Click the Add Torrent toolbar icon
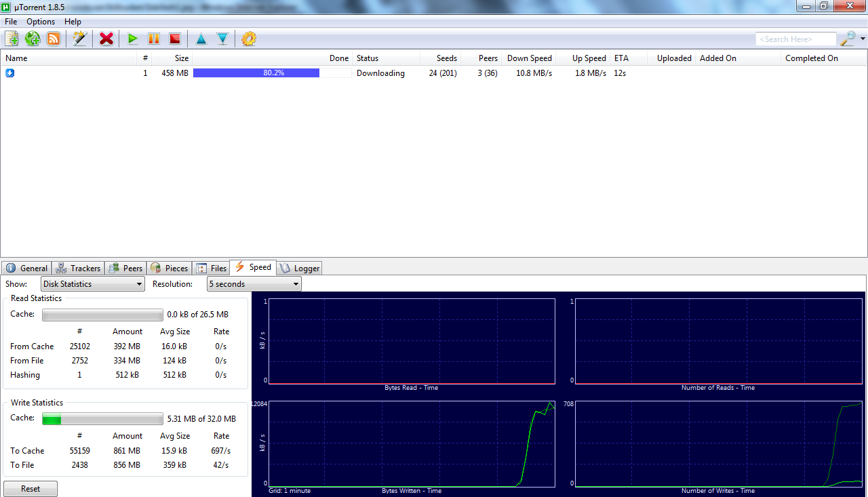 (12, 39)
